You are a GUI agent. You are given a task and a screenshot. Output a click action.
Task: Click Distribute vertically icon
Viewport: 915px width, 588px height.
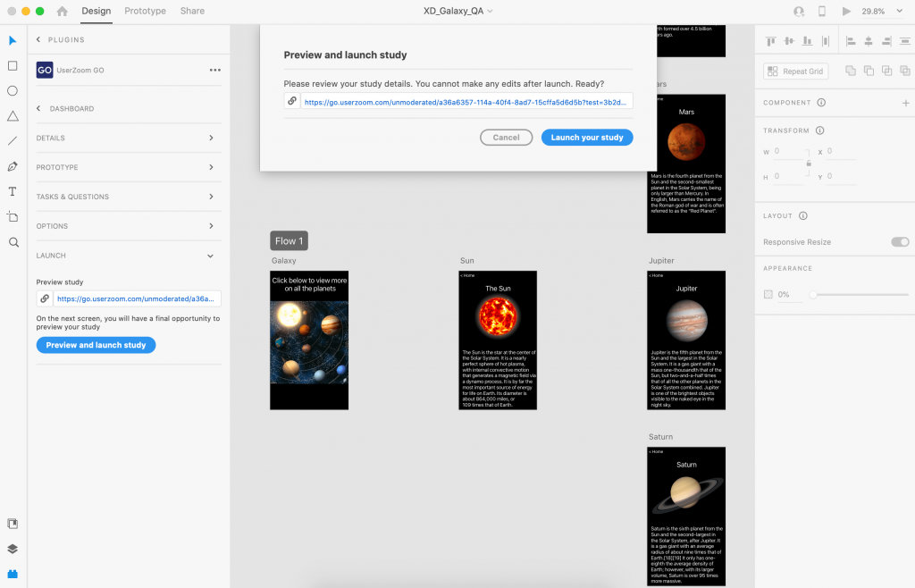click(825, 41)
